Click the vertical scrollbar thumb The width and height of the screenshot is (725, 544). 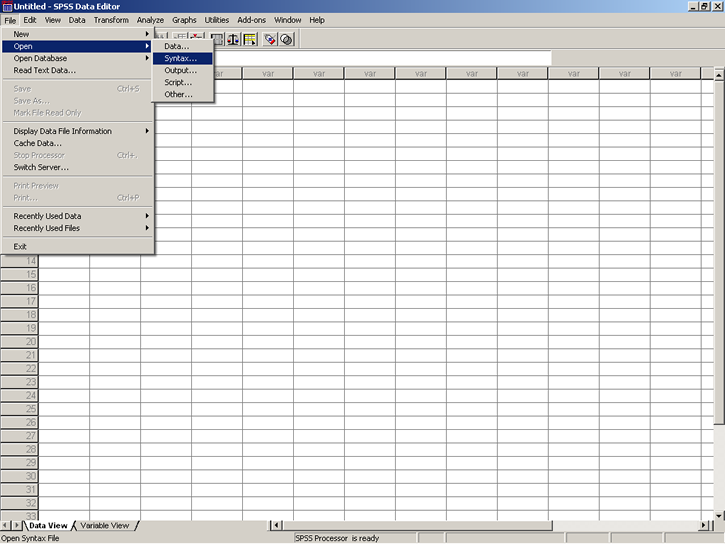(719, 253)
